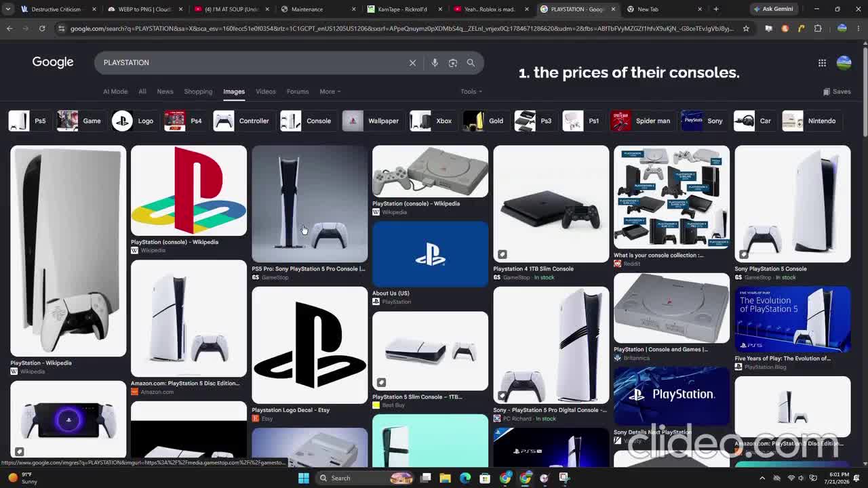Screen dimensions: 868x488
Task: Click PlayStation 5 Slim Console Best Buy link
Action: [x=417, y=396]
